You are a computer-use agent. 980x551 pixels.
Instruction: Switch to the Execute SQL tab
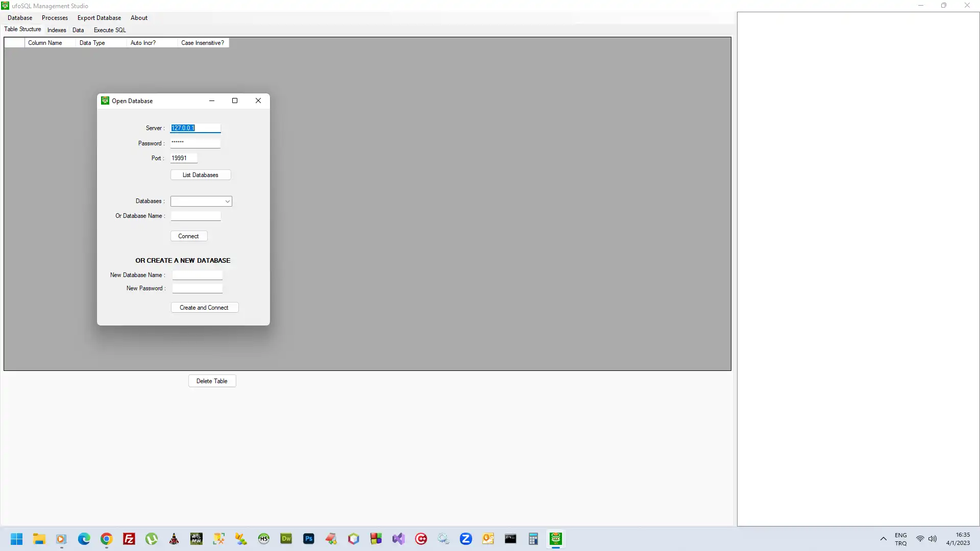[110, 30]
